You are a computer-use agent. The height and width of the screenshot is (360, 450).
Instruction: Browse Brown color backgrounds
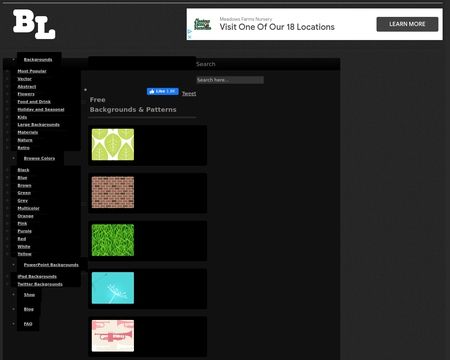coord(24,186)
